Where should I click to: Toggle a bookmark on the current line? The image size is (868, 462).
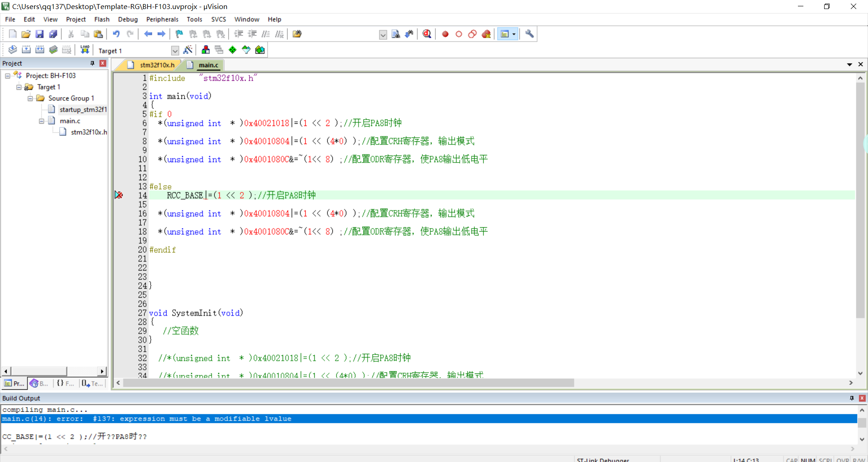(x=179, y=34)
